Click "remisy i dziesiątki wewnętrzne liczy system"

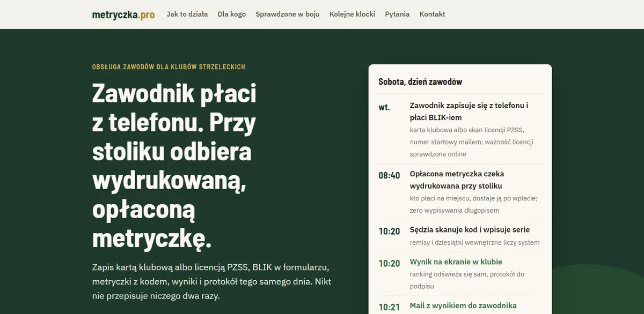coord(475,242)
